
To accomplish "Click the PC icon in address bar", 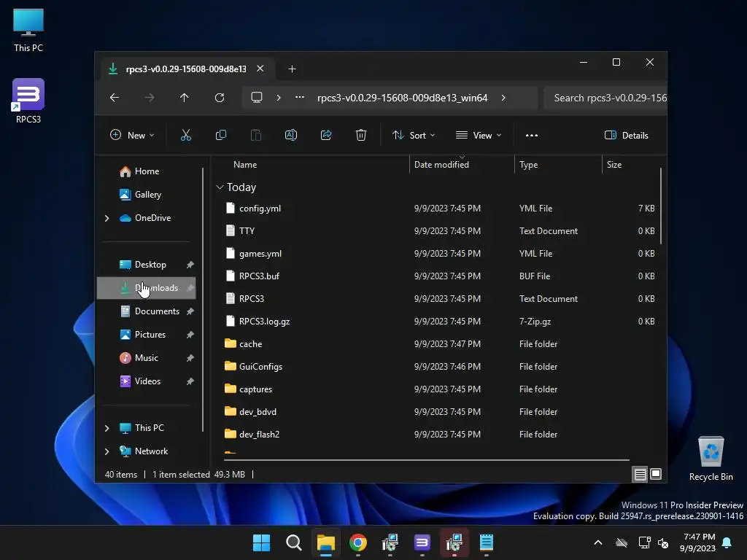I will coord(257,98).
